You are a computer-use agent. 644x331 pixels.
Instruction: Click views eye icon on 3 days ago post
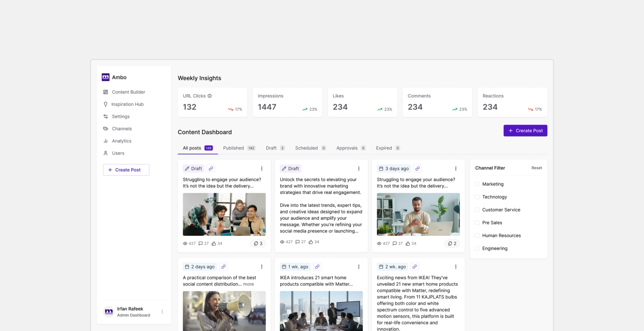[379, 244]
